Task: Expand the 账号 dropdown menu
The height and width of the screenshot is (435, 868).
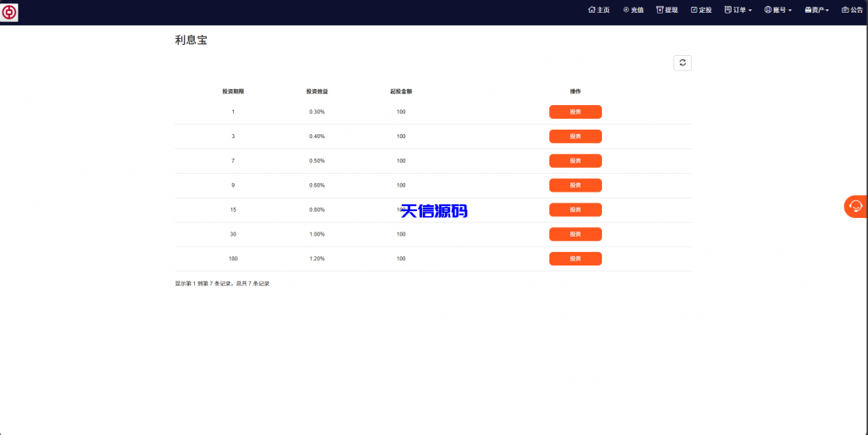Action: point(778,10)
